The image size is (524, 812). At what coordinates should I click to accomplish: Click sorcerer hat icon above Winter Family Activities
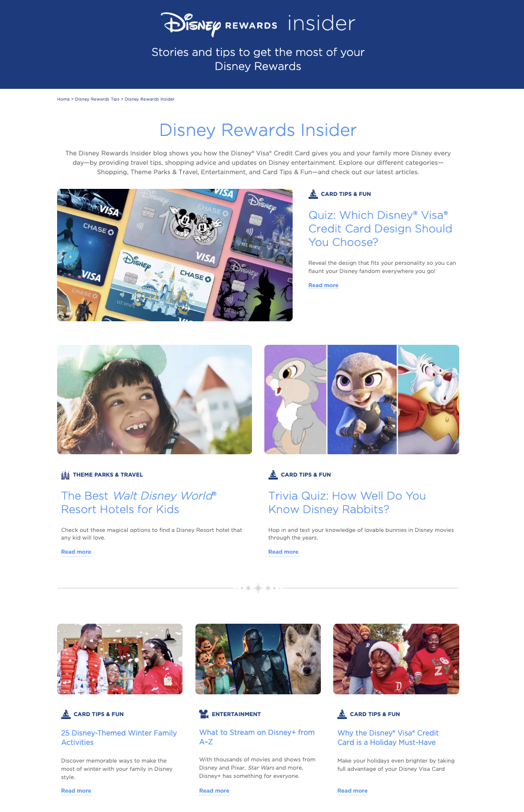pos(66,714)
